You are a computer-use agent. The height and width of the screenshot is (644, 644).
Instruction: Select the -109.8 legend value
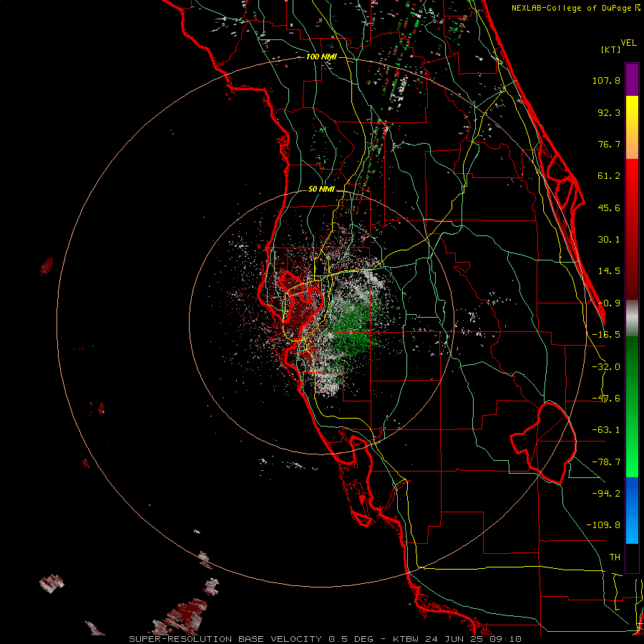click(x=603, y=525)
